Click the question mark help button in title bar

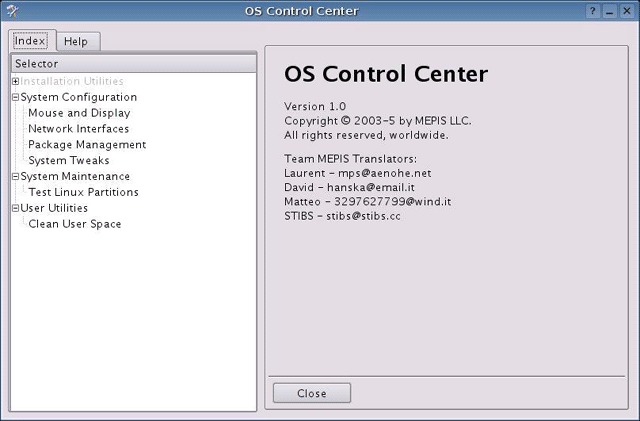(593, 11)
